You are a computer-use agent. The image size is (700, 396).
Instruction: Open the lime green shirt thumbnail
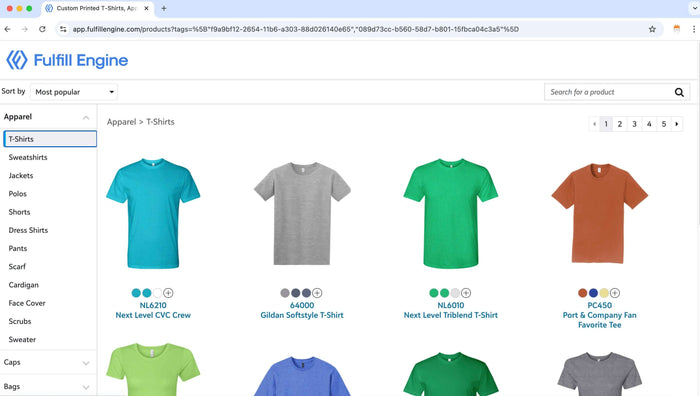[x=153, y=370]
